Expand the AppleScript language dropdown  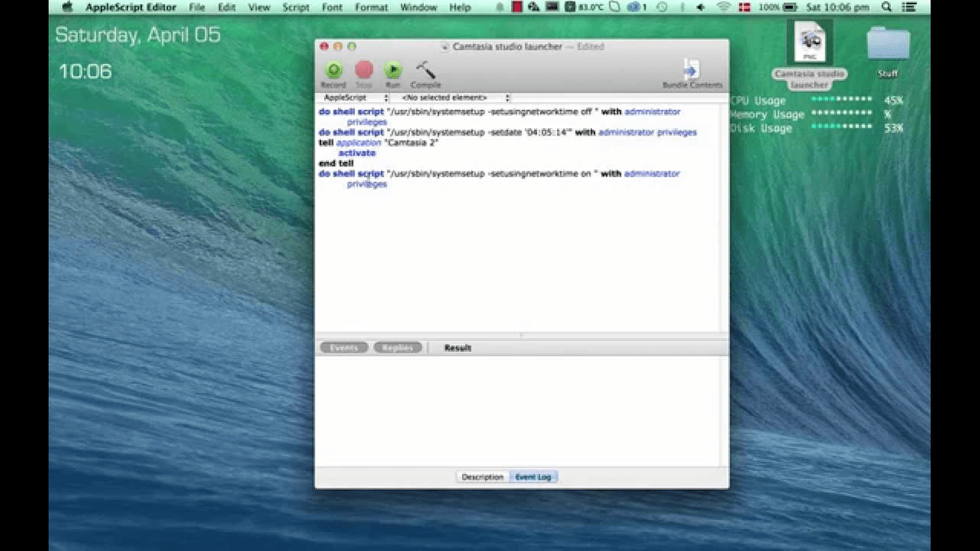pos(354,98)
